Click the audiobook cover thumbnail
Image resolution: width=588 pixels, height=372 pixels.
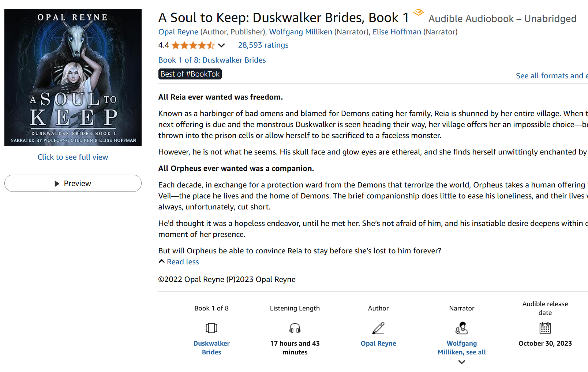coord(73,77)
